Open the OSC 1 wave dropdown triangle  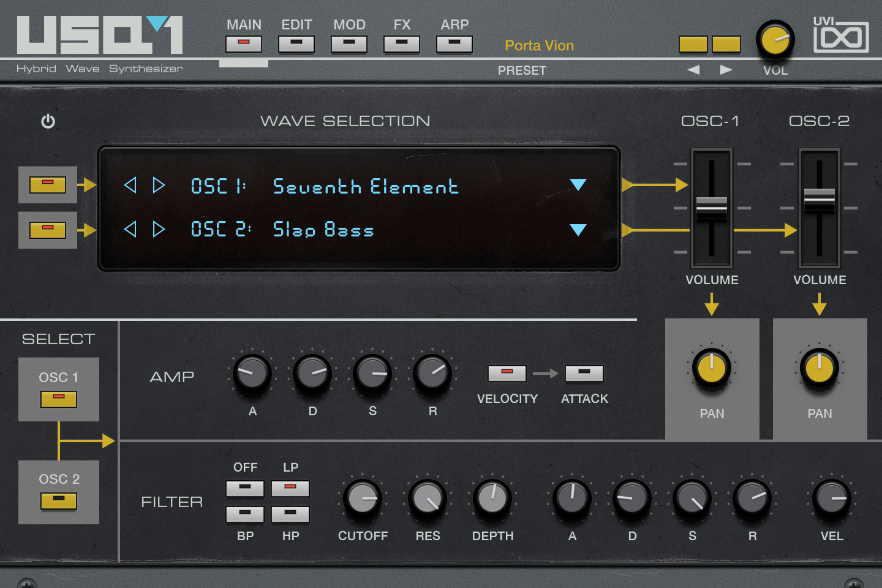578,184
